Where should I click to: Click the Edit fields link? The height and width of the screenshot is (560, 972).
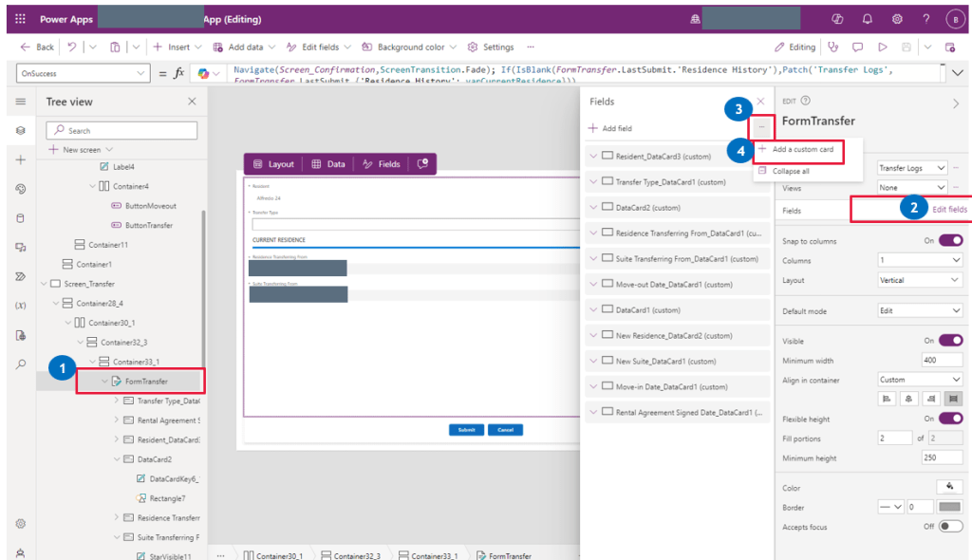pyautogui.click(x=949, y=209)
